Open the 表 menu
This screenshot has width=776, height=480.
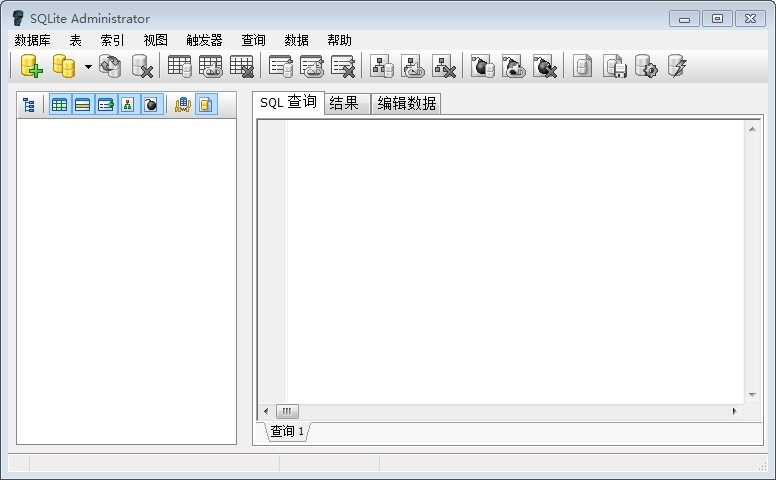pyautogui.click(x=75, y=40)
